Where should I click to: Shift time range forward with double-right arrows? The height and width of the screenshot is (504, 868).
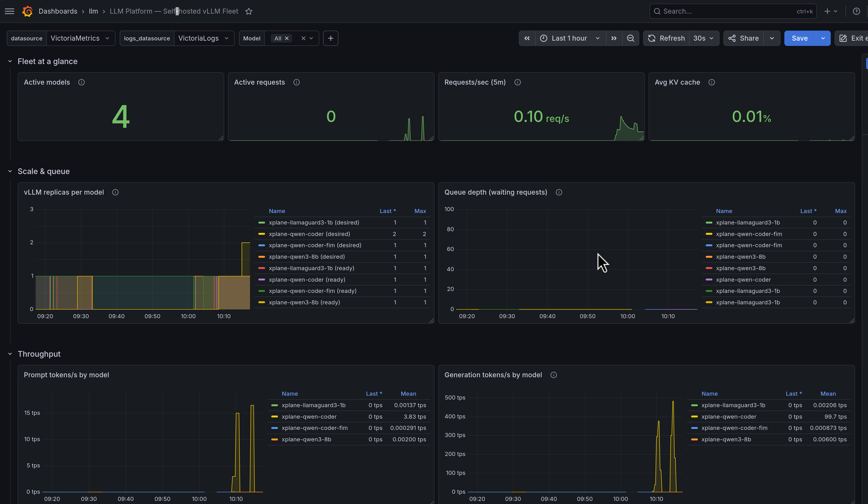point(614,38)
